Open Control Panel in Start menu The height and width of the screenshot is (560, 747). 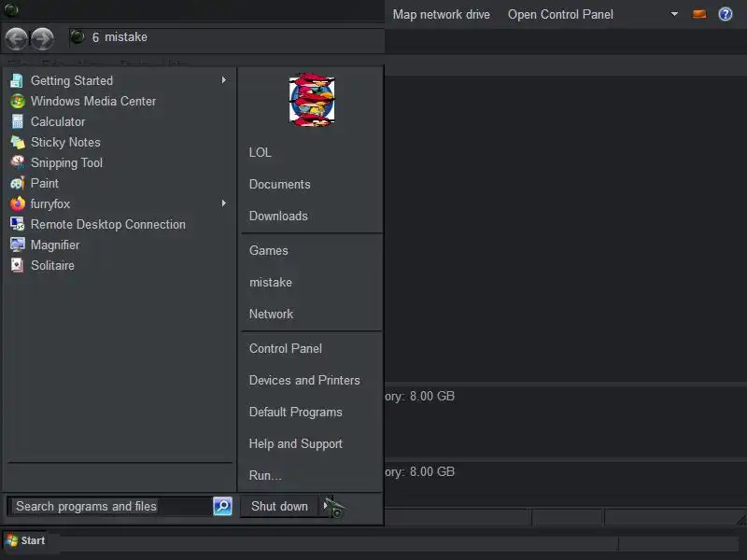click(286, 348)
